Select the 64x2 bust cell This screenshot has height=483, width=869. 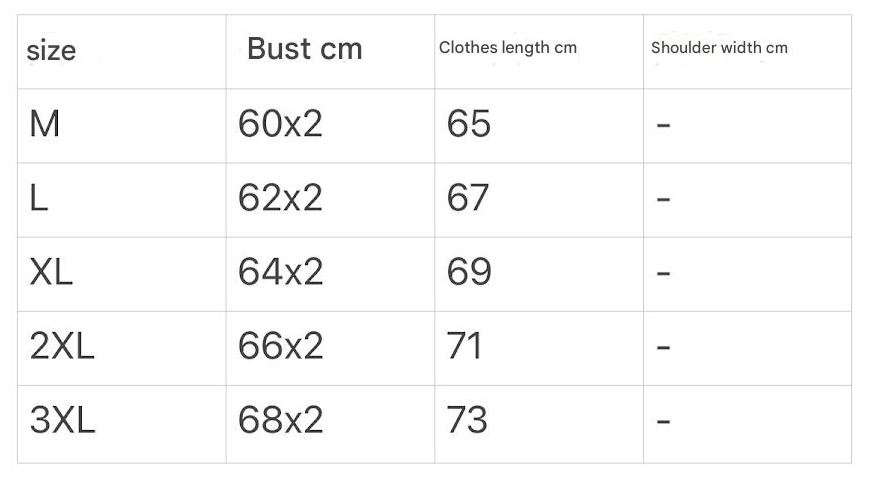280,272
